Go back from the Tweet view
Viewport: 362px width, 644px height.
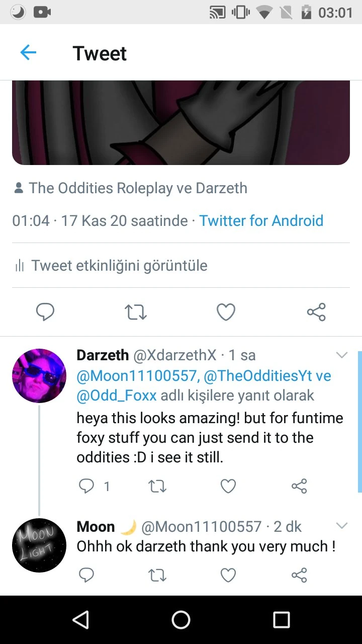point(28,52)
